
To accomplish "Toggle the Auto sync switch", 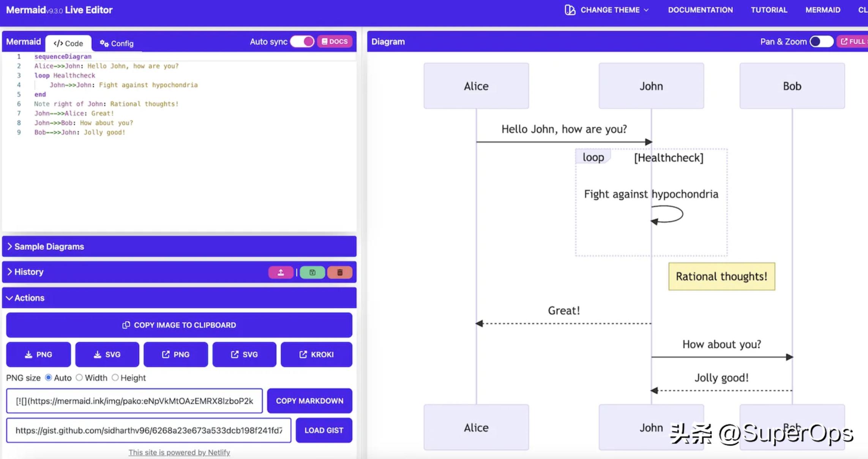I will click(302, 41).
